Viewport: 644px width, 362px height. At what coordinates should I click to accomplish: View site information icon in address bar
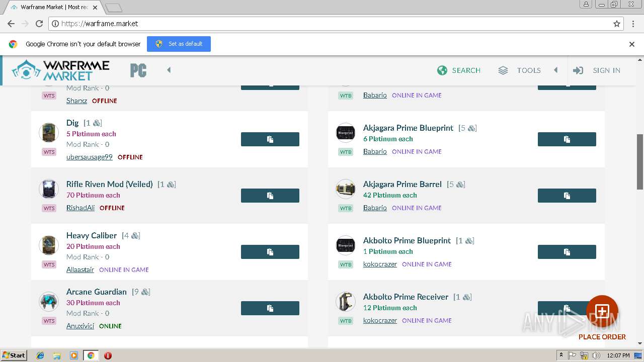pos(55,24)
